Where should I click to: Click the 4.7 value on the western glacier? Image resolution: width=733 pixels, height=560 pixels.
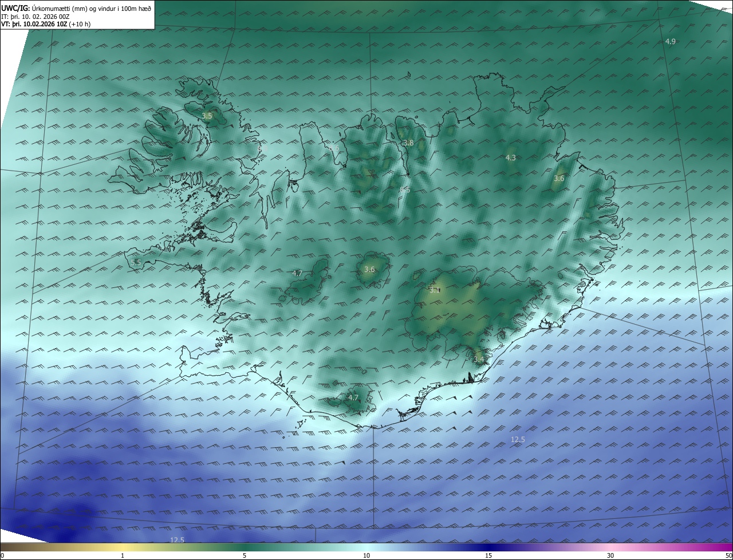tap(297, 273)
